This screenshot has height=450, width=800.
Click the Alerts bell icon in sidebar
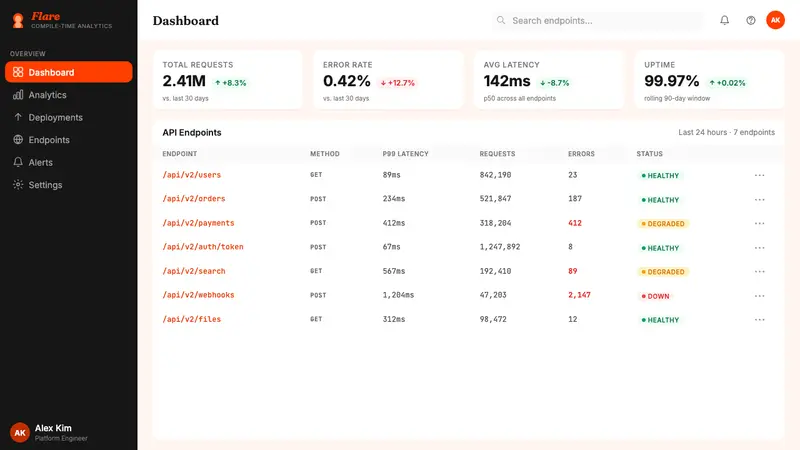point(18,162)
